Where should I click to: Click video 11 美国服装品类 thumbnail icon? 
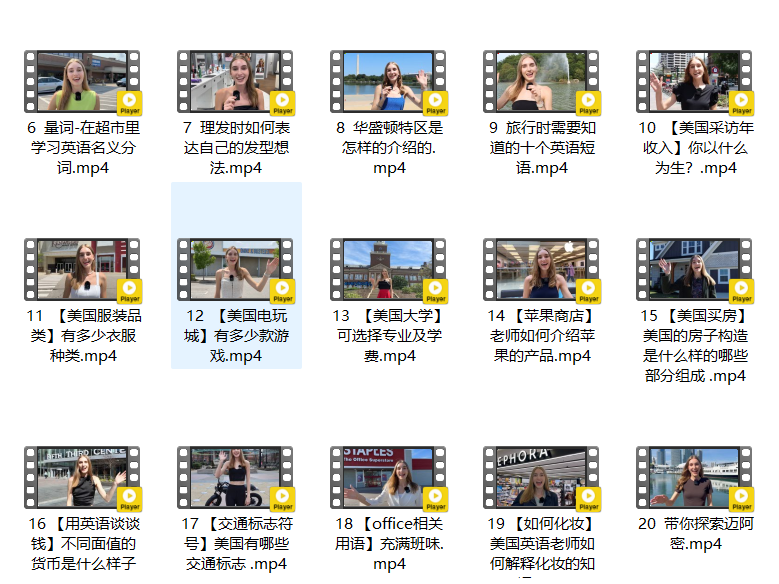point(83,270)
